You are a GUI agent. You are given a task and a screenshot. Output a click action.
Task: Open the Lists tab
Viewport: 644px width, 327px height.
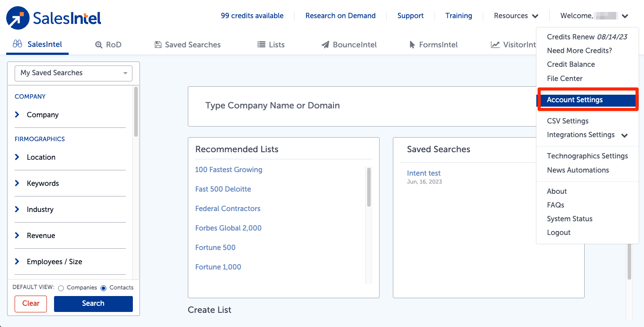pos(271,45)
